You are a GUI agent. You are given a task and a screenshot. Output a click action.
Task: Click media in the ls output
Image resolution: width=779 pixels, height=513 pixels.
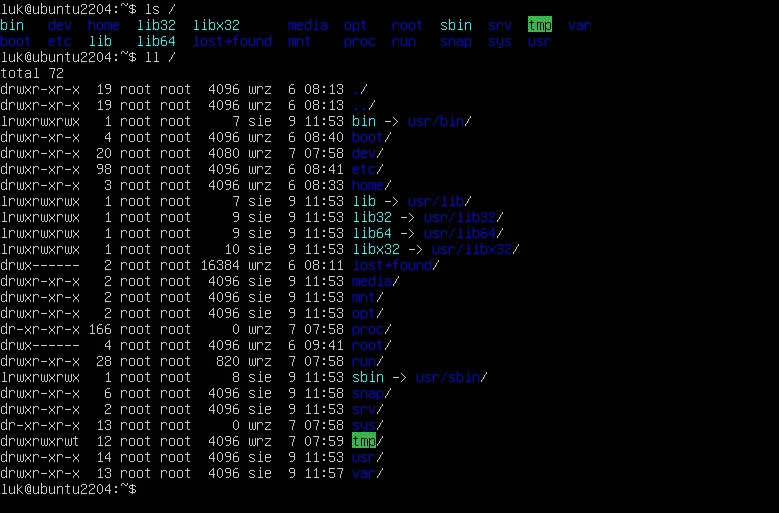click(308, 25)
